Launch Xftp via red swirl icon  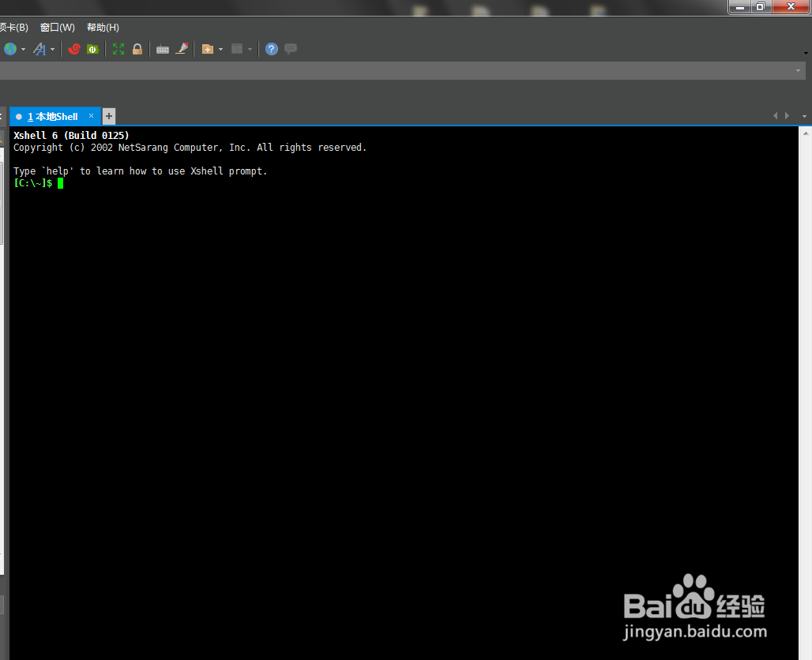coord(74,49)
